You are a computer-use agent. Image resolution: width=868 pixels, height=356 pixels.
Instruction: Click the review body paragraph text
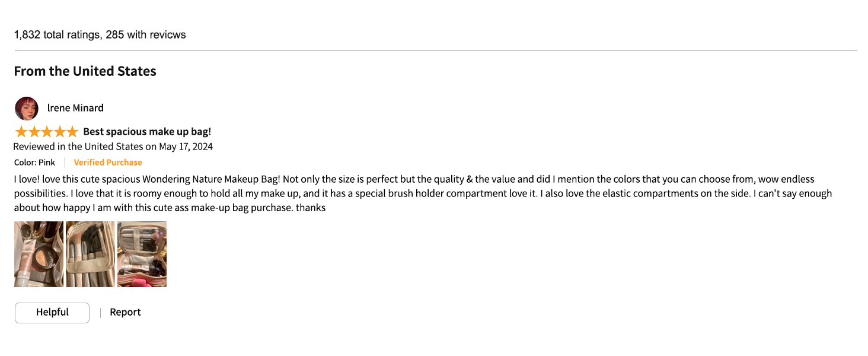(423, 193)
